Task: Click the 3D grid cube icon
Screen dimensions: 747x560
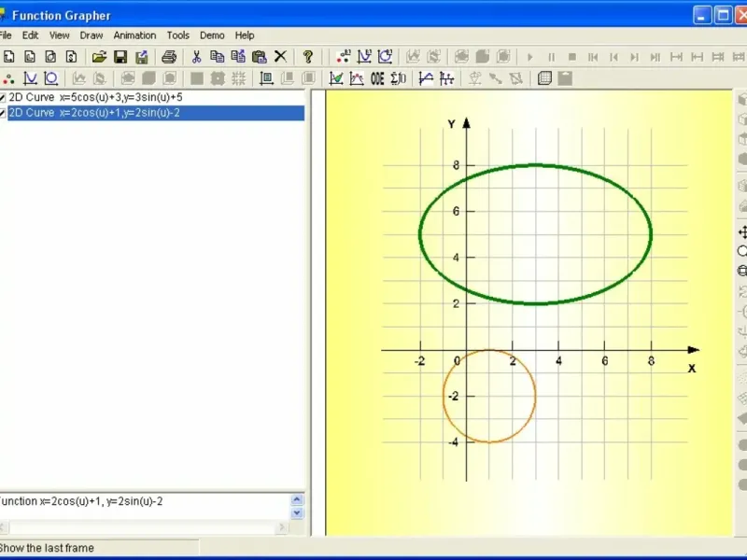Action: tap(544, 78)
